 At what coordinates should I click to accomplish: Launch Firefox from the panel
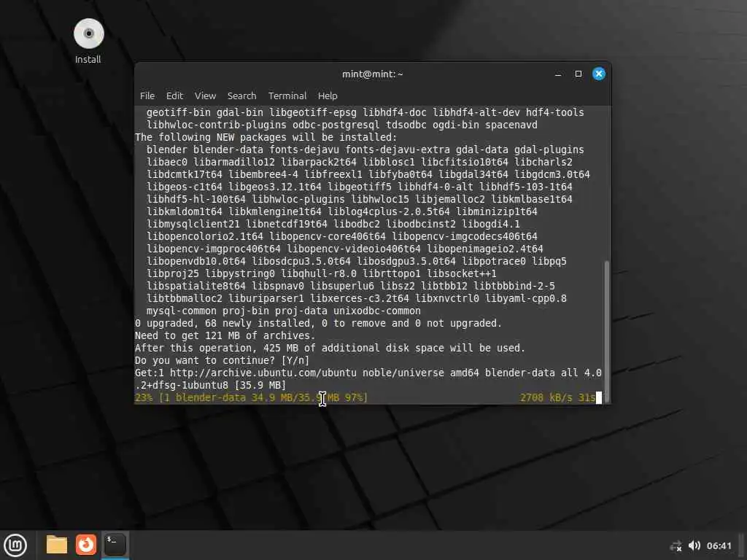click(86, 545)
